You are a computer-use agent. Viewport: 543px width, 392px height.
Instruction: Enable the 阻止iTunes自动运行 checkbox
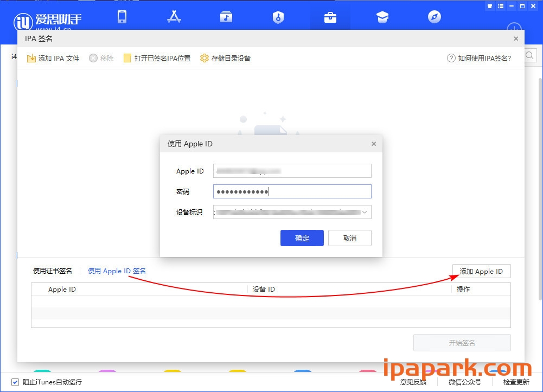(x=14, y=382)
